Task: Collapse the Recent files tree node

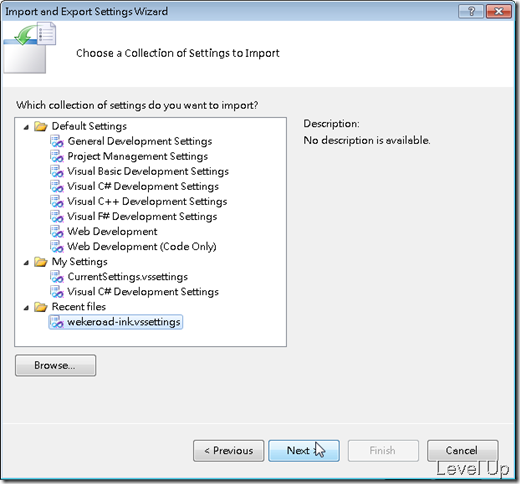Action: pos(26,308)
